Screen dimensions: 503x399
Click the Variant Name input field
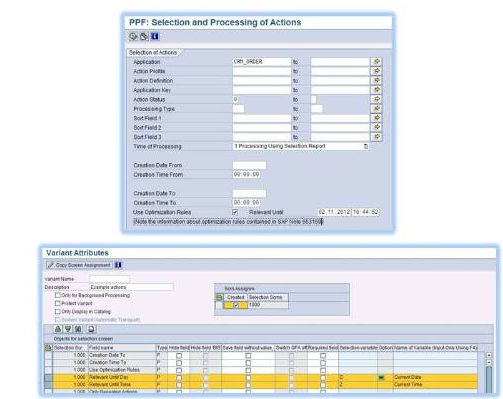110,279
